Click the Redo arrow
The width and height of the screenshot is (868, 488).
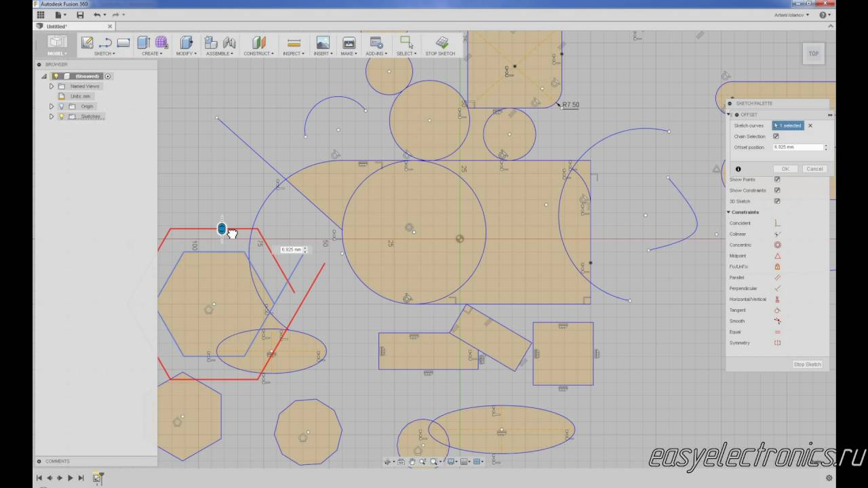[115, 15]
